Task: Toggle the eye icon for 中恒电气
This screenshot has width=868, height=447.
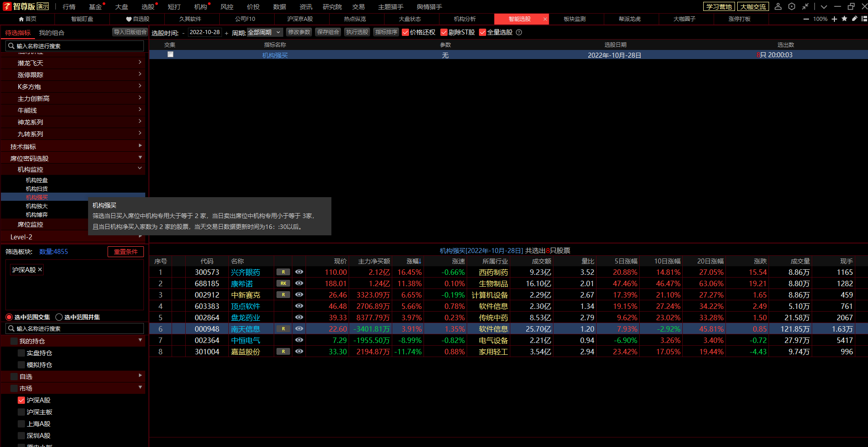Action: [299, 340]
